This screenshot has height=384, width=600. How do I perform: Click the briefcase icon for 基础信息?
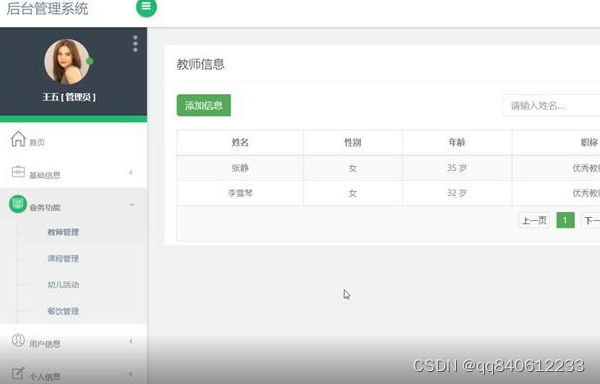click(18, 172)
